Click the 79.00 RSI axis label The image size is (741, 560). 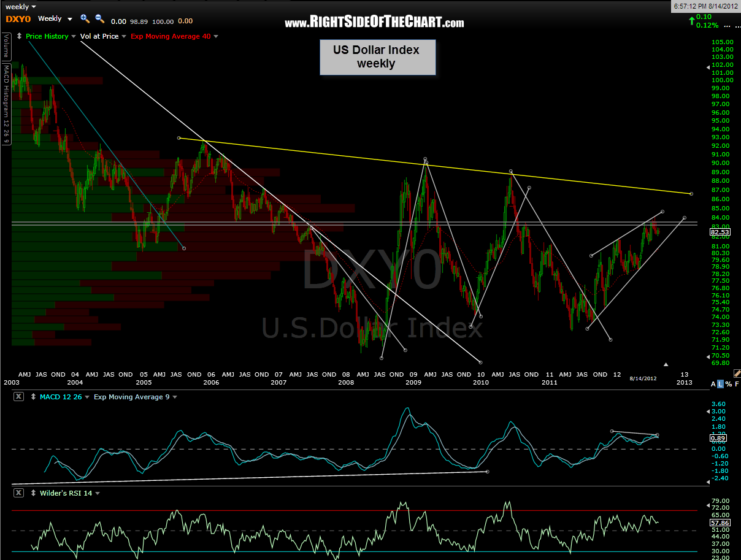720,501
